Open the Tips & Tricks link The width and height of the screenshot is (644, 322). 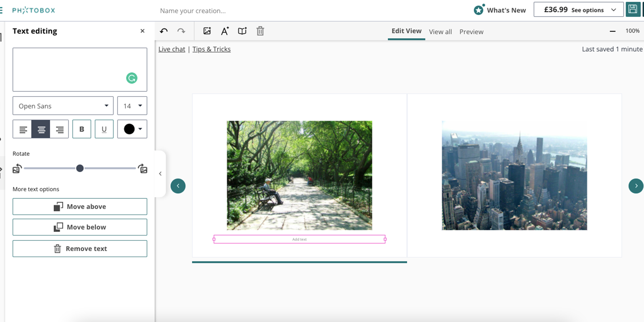(211, 49)
